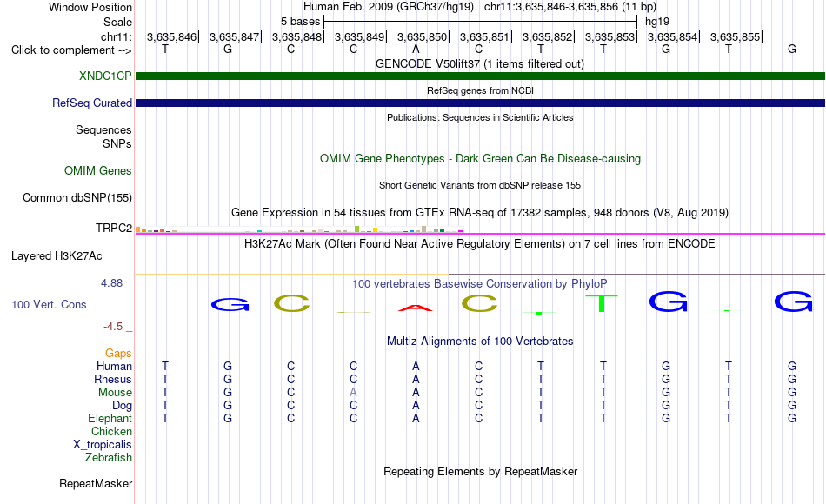Click the 100 Vert. Cons track label

(x=49, y=304)
